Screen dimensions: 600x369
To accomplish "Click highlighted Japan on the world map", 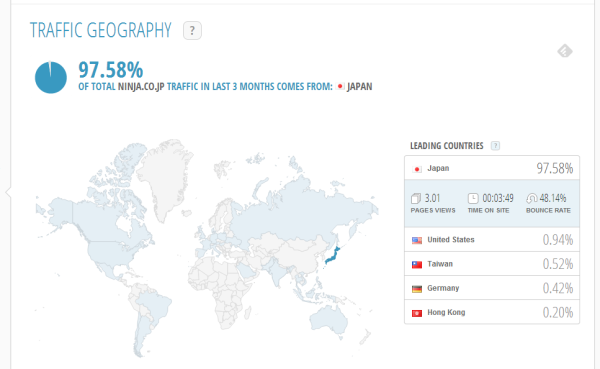I will (332, 256).
